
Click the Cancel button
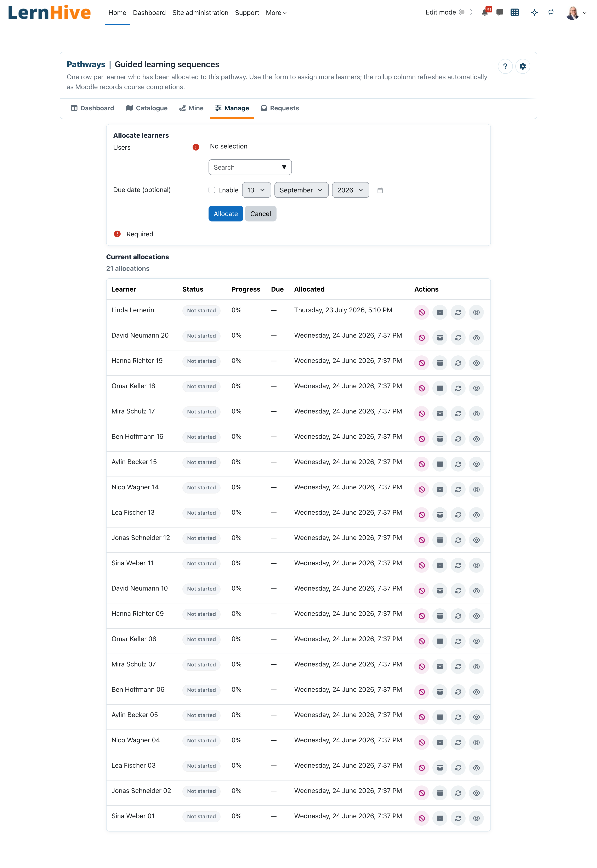click(260, 214)
